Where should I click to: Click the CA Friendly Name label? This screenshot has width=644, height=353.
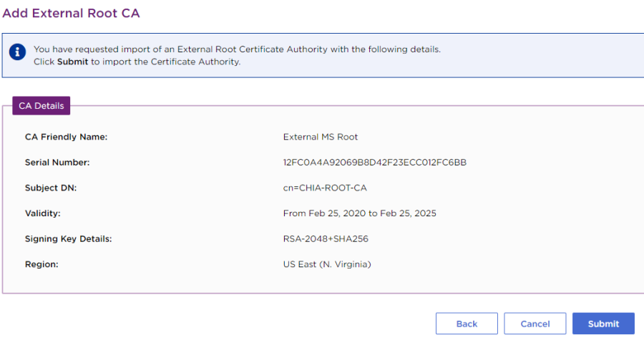click(66, 137)
